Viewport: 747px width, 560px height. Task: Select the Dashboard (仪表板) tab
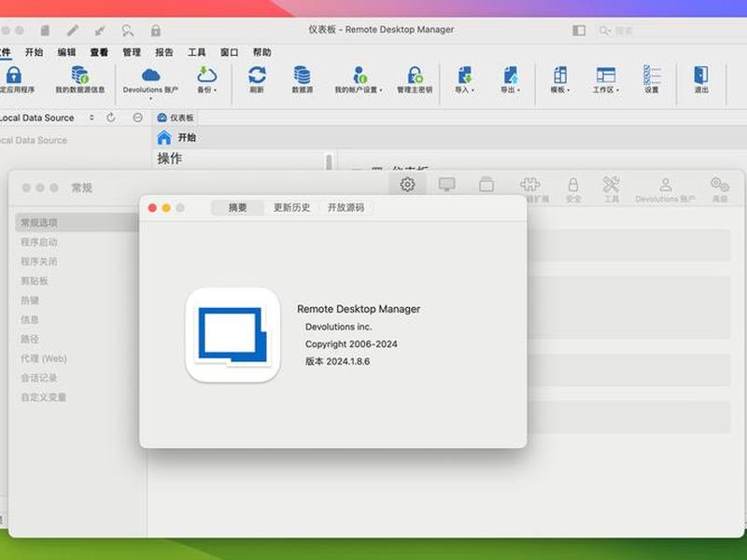click(x=176, y=118)
